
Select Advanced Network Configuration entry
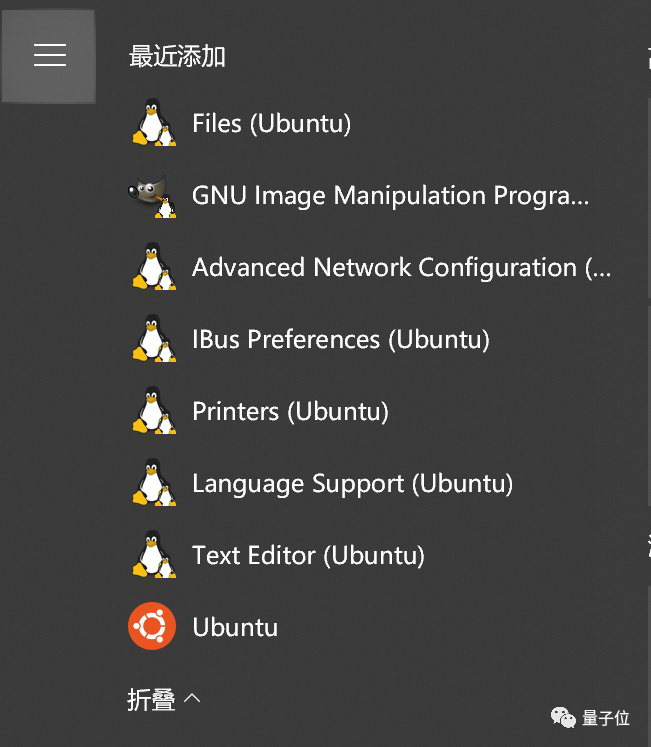coord(400,268)
